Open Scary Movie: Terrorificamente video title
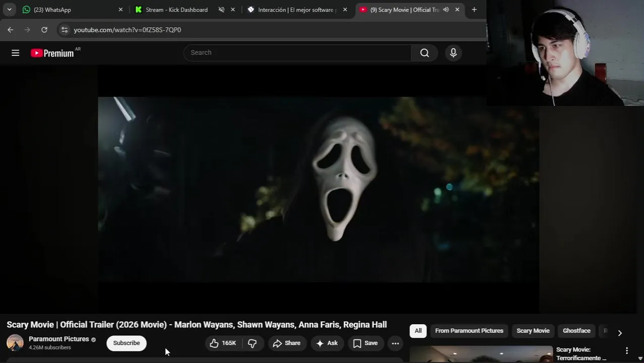644x363 pixels. 582,354
